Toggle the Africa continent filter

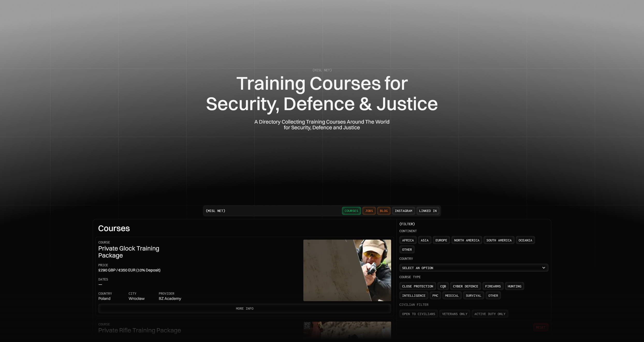tap(408, 240)
